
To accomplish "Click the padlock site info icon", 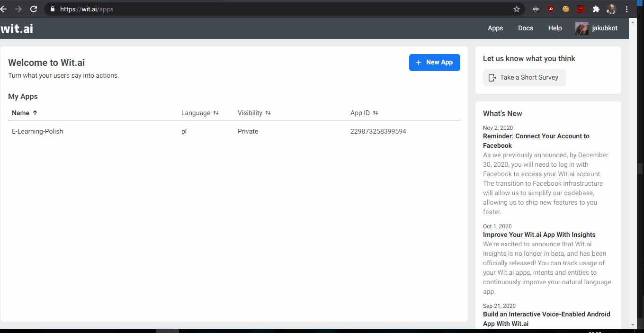I will coord(52,9).
